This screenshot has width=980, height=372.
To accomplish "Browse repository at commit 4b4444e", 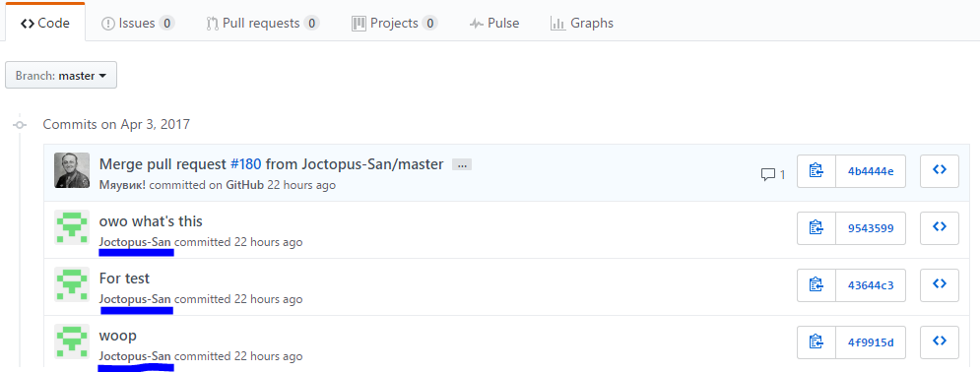I will [940, 171].
